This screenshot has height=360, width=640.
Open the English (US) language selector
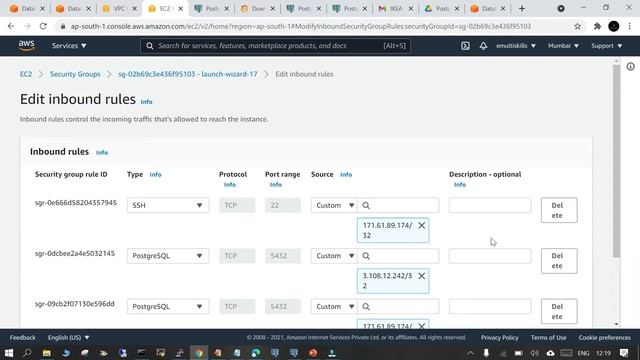pos(69,338)
